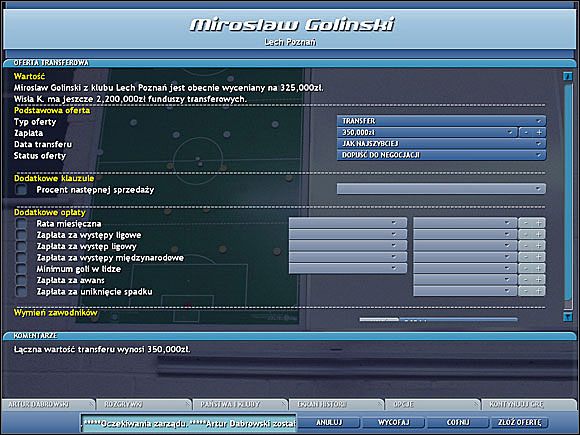This screenshot has width=580, height=435.
Task: Open amount dropdown for Zapłata za awans
Action: tap(465, 280)
